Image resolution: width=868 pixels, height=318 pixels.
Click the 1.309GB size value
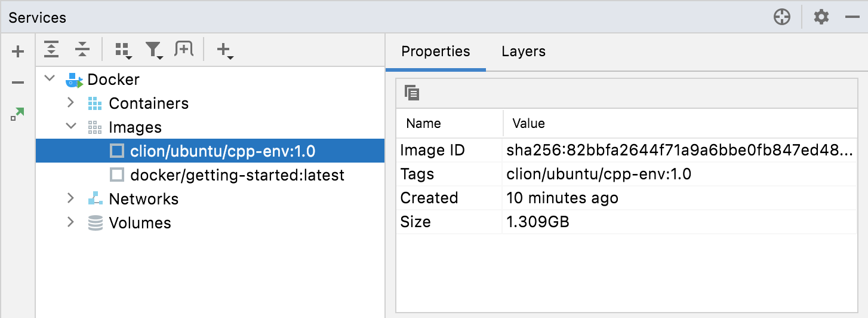[x=538, y=222]
